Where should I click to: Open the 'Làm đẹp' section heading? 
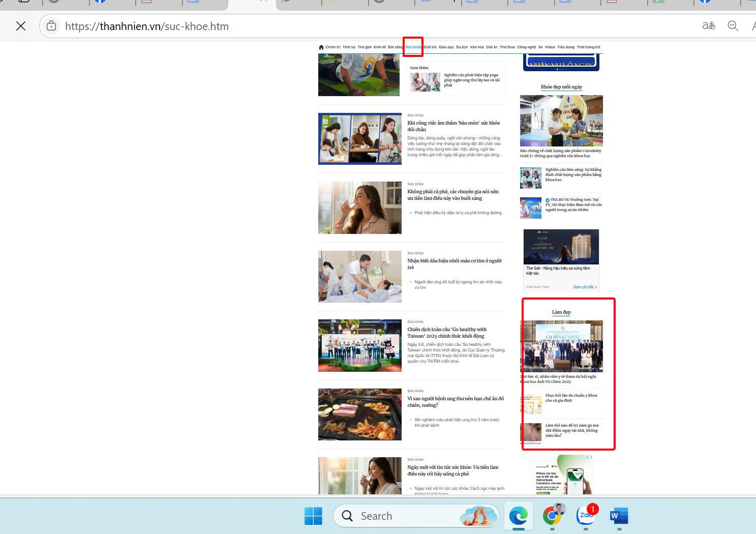pos(561,312)
